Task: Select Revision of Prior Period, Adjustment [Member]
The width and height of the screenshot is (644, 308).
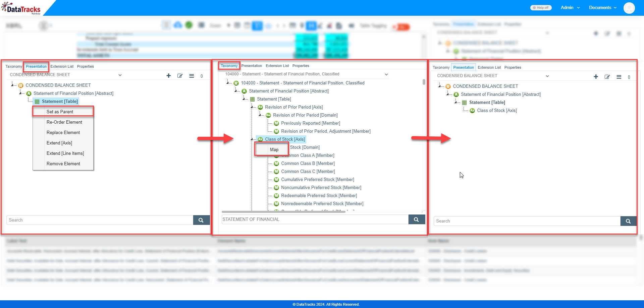Action: 326,131
